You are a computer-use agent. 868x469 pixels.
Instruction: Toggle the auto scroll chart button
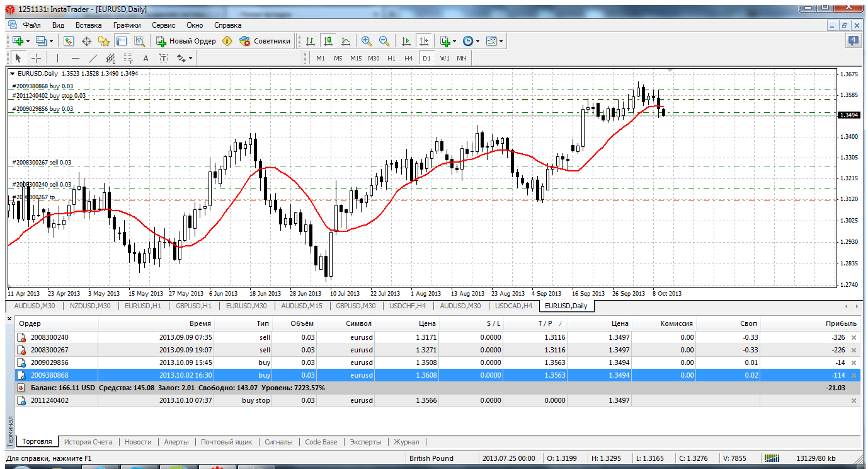coord(406,41)
